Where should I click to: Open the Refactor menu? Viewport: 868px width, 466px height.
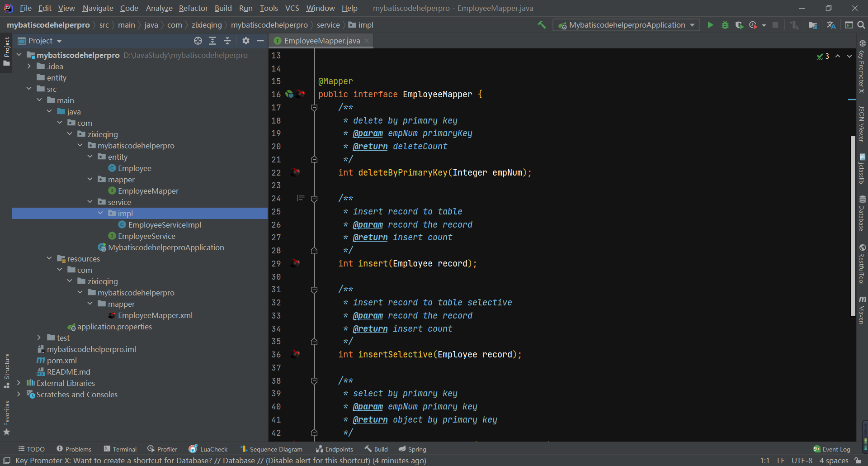[193, 8]
